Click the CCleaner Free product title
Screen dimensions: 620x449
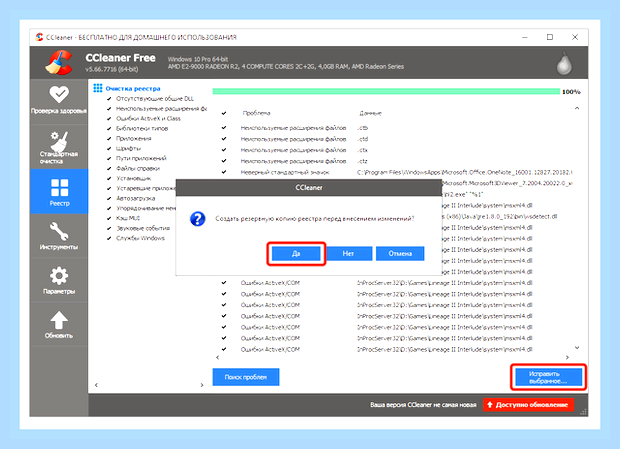(120, 58)
